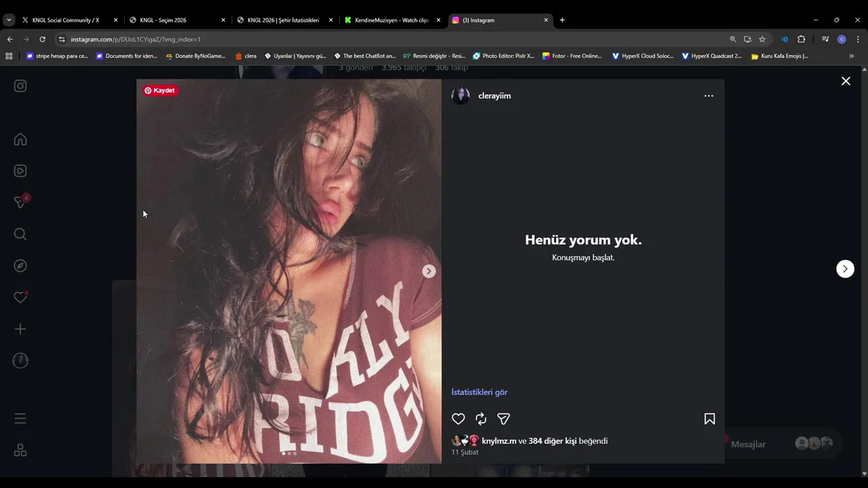Open the zoom magnifier icon in address bar
Screen dimensions: 868x488
(733, 39)
